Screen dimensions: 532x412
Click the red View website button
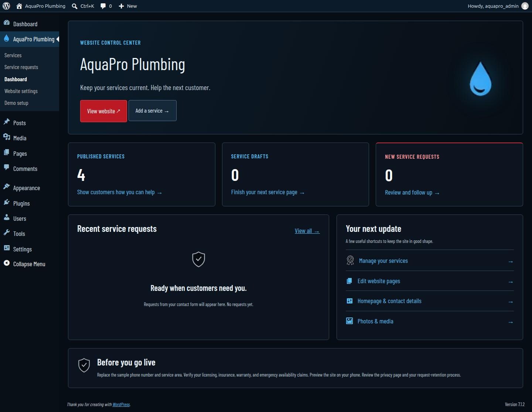pos(103,111)
